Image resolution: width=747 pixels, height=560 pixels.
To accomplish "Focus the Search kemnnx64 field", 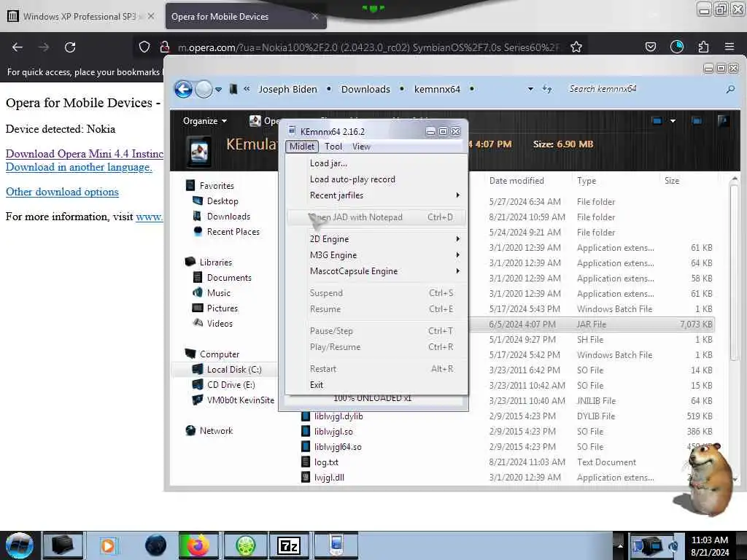I will click(x=643, y=89).
